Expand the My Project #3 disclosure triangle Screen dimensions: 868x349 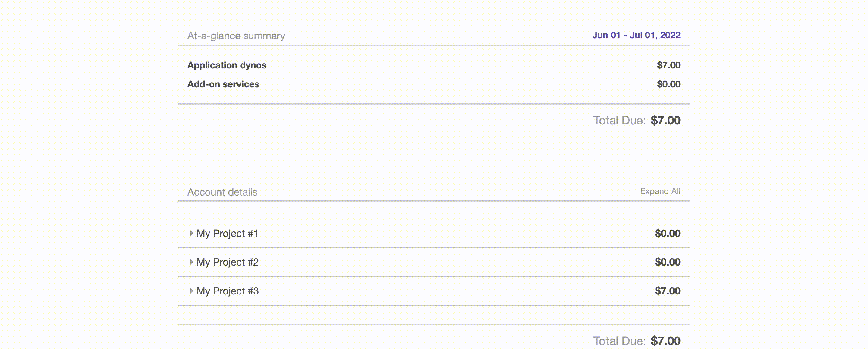click(x=191, y=291)
